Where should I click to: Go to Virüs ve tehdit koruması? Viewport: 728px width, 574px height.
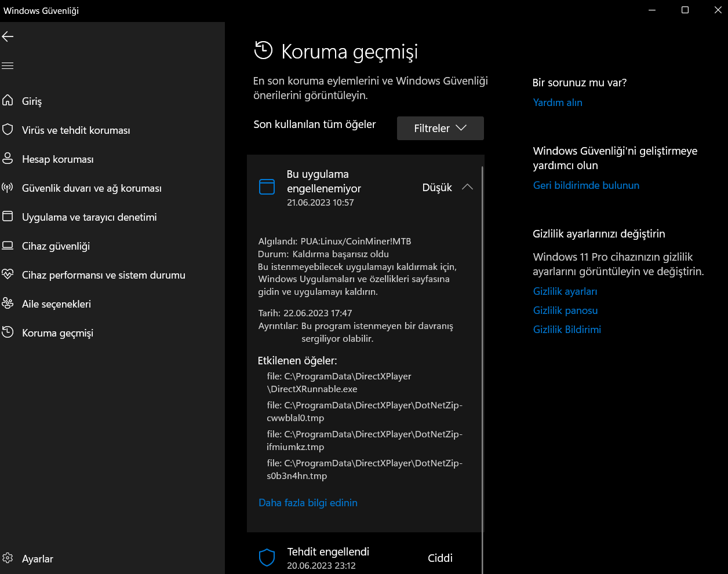pyautogui.click(x=76, y=130)
